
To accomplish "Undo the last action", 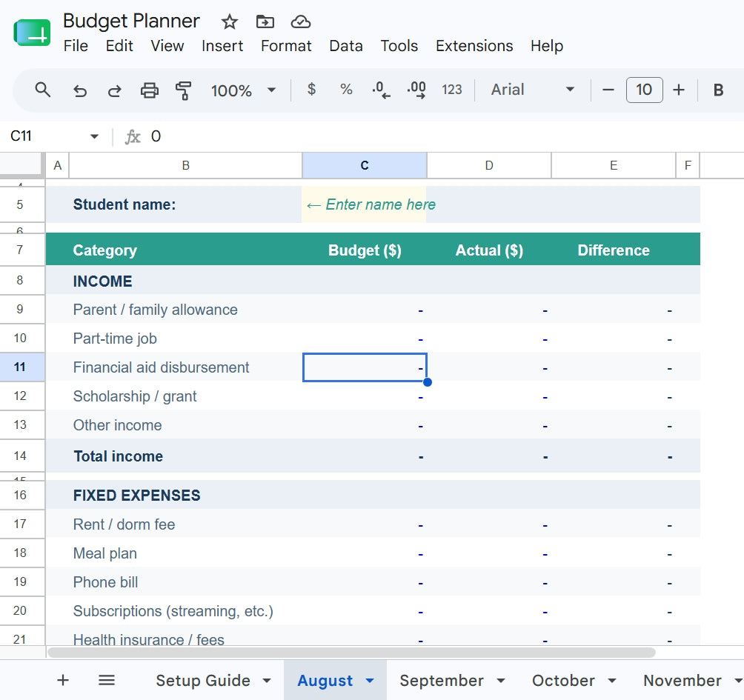I will (80, 90).
